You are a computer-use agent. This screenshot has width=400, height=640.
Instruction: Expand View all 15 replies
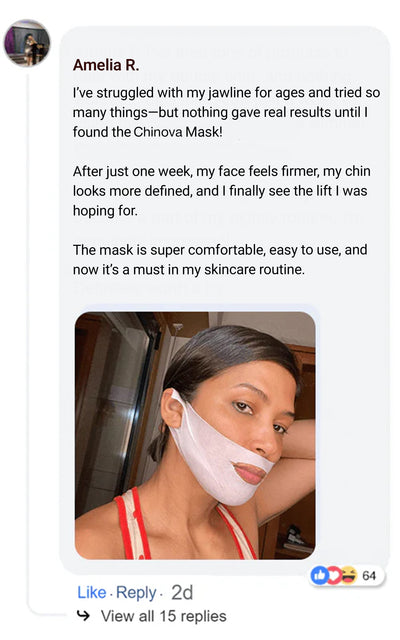(164, 616)
